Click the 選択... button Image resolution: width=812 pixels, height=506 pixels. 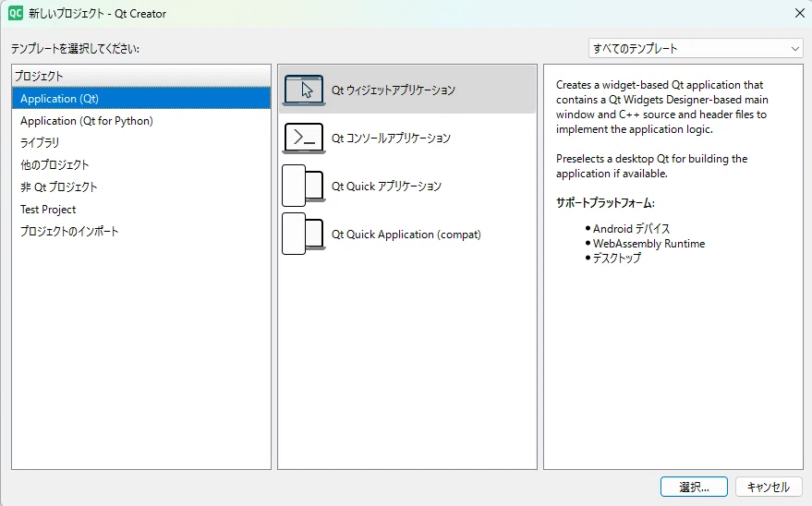tap(694, 487)
